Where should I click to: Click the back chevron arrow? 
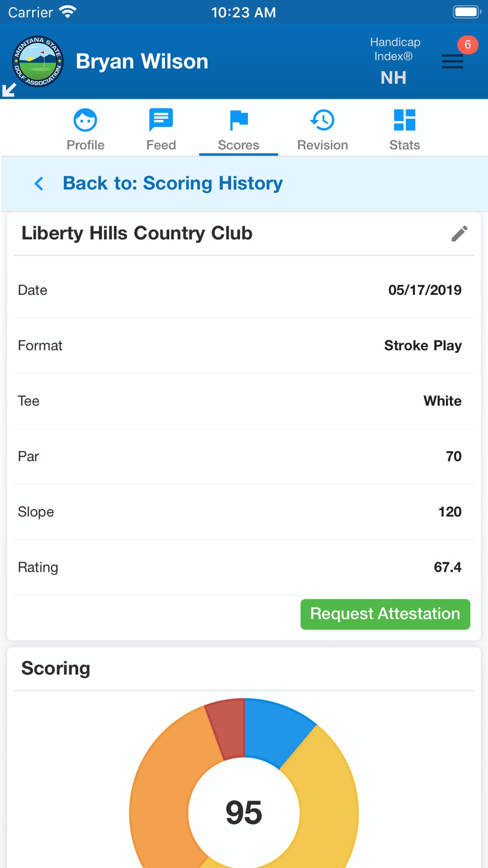coord(39,184)
